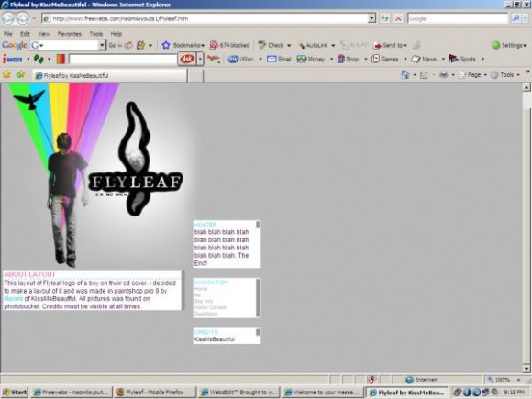Click the search magnifier button beside Google box
The width and height of the screenshot is (532, 399).
tap(516, 18)
